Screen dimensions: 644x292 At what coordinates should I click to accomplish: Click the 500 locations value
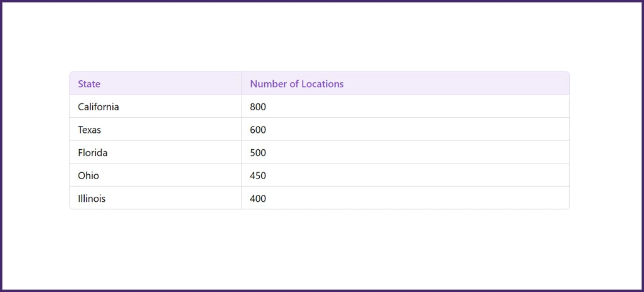(258, 153)
